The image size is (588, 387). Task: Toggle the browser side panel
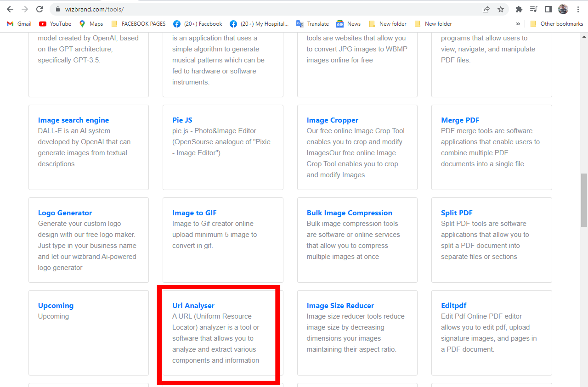pos(548,9)
